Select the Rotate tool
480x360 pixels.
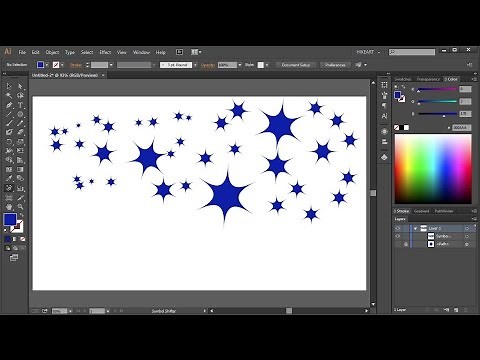(x=9, y=142)
